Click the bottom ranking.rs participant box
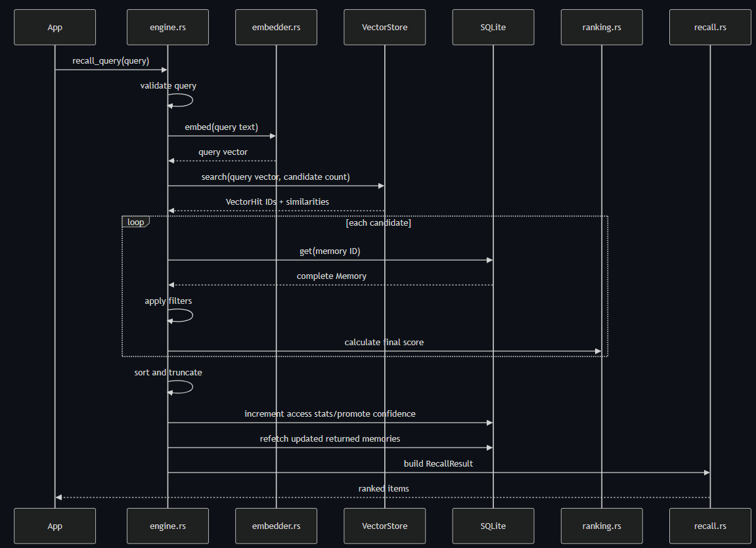 [602, 526]
